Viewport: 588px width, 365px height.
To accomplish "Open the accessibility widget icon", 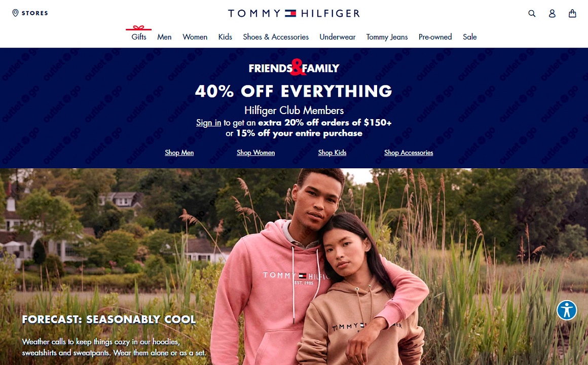I will pyautogui.click(x=567, y=310).
